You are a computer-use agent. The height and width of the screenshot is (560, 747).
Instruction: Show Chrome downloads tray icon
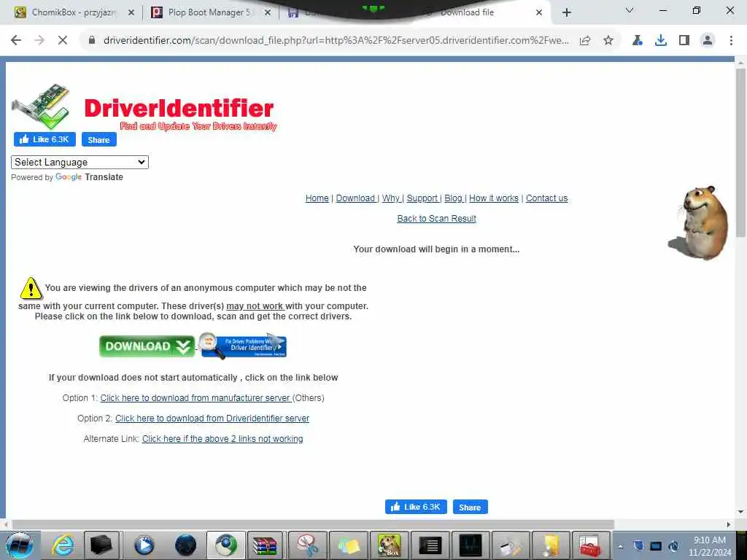pos(661,41)
